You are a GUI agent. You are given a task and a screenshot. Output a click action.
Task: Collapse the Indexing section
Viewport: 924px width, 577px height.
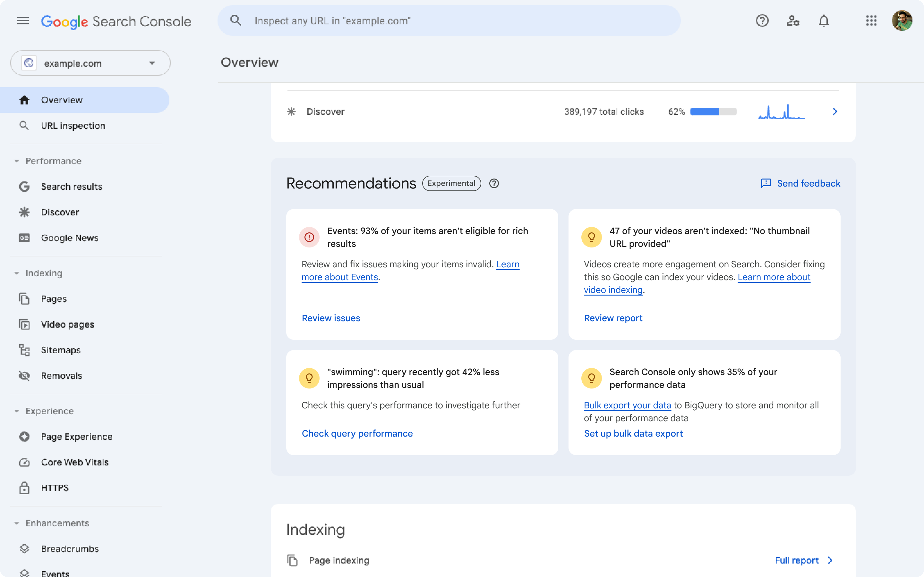tap(17, 273)
